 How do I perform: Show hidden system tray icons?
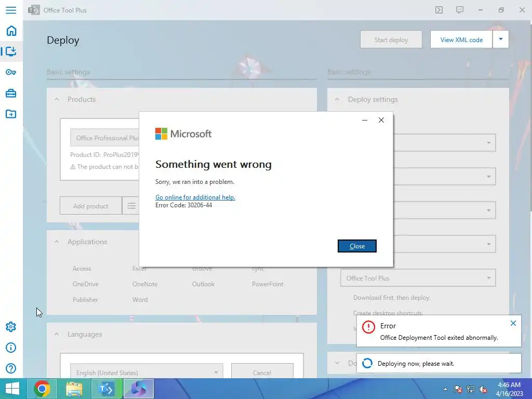tap(445, 389)
